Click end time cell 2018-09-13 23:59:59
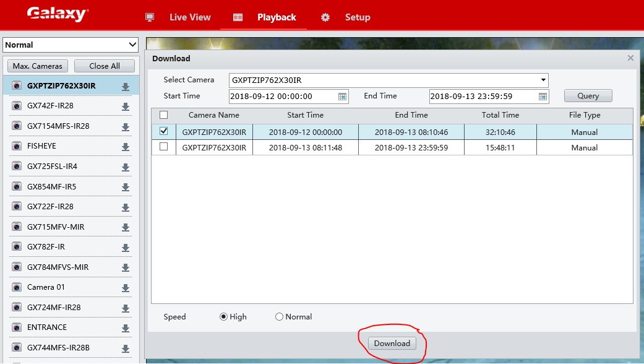Screen dimensions: 644x364 click(x=411, y=147)
